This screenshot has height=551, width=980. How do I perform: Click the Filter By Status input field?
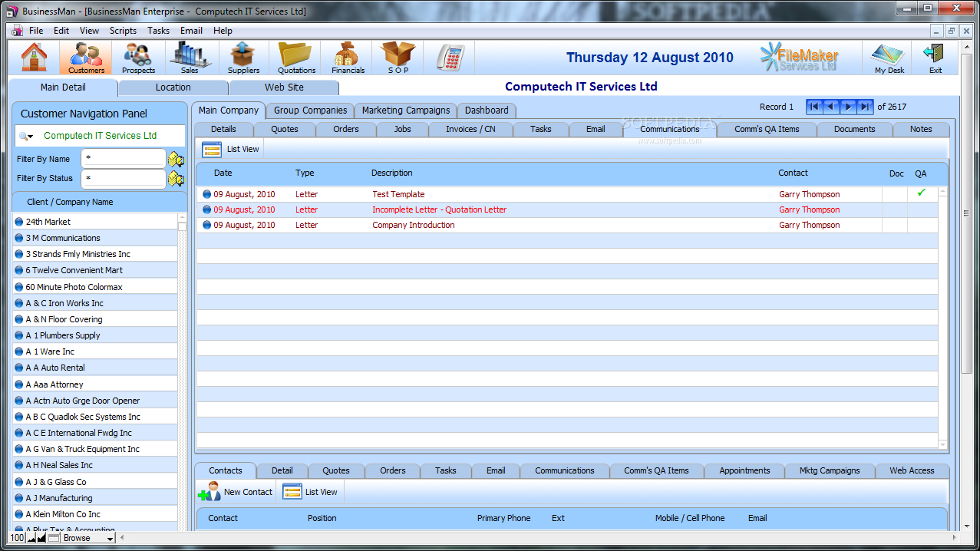click(123, 178)
